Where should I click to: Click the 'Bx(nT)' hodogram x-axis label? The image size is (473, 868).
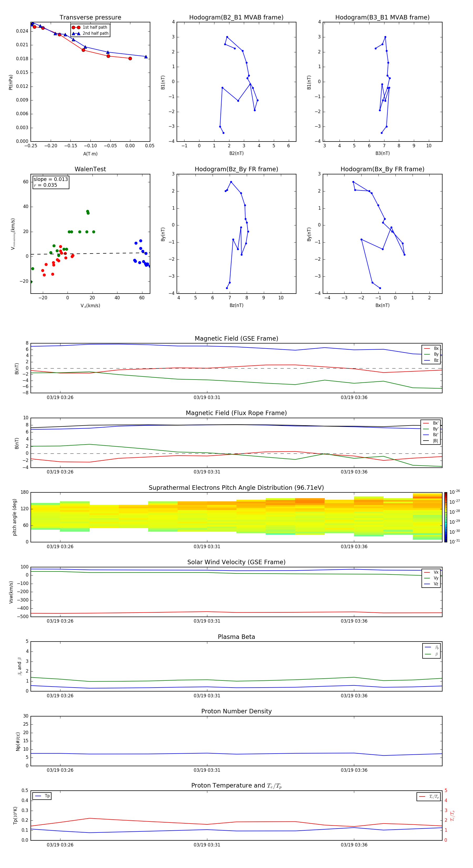(x=382, y=305)
